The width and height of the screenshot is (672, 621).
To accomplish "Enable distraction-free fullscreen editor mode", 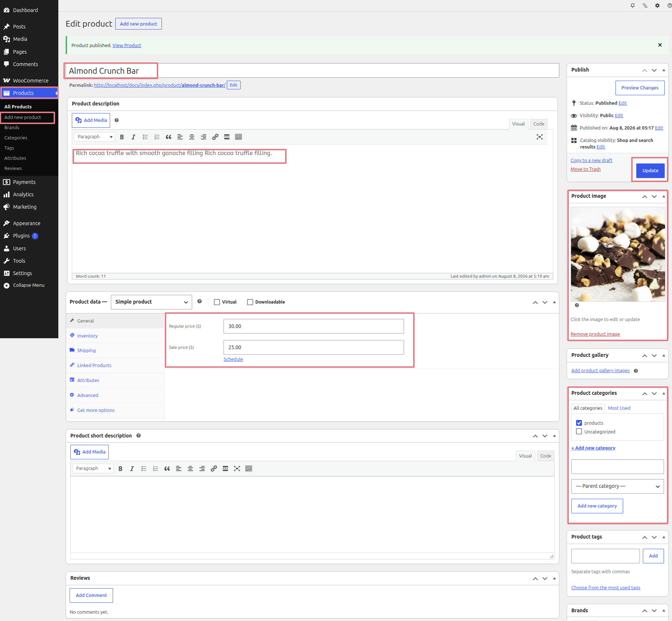I will [540, 137].
